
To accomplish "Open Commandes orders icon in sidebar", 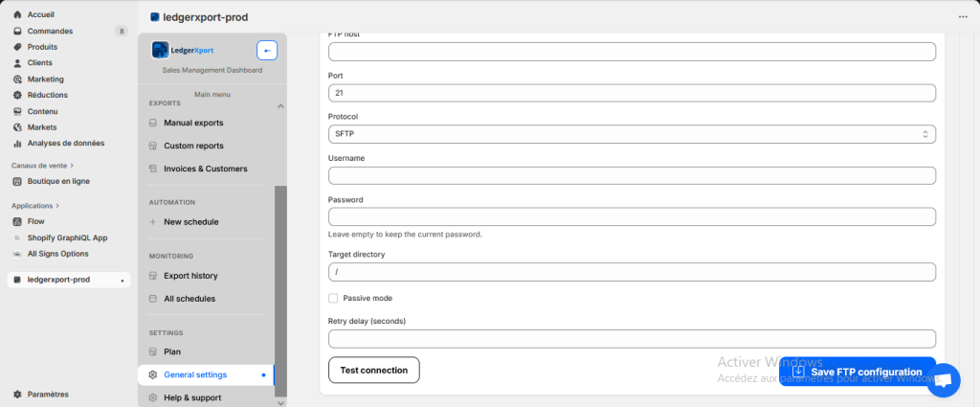I will pos(17,31).
